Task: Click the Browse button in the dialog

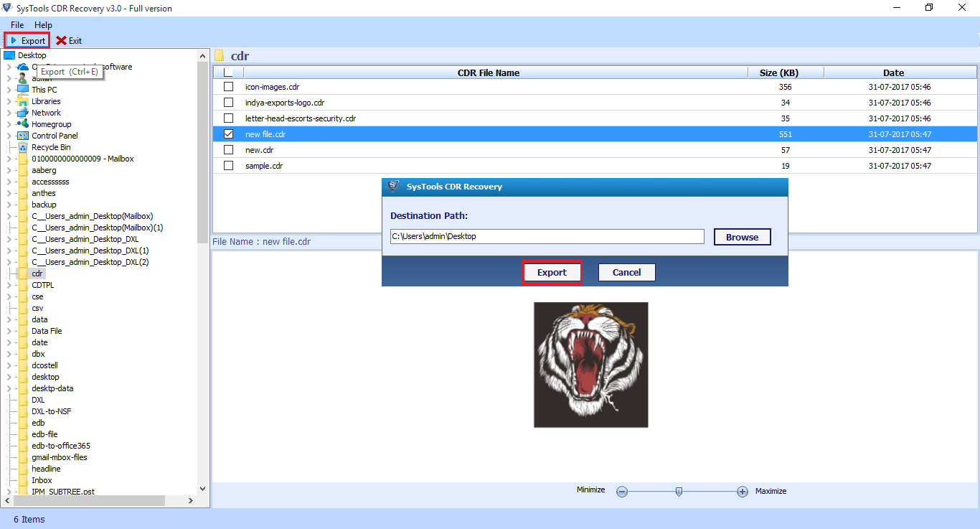Action: point(742,236)
